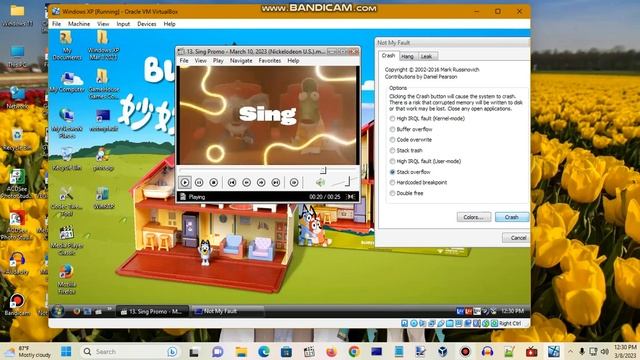This screenshot has width=640, height=360.
Task: Click the VirtualBox taskbar icon
Action: [442, 351]
